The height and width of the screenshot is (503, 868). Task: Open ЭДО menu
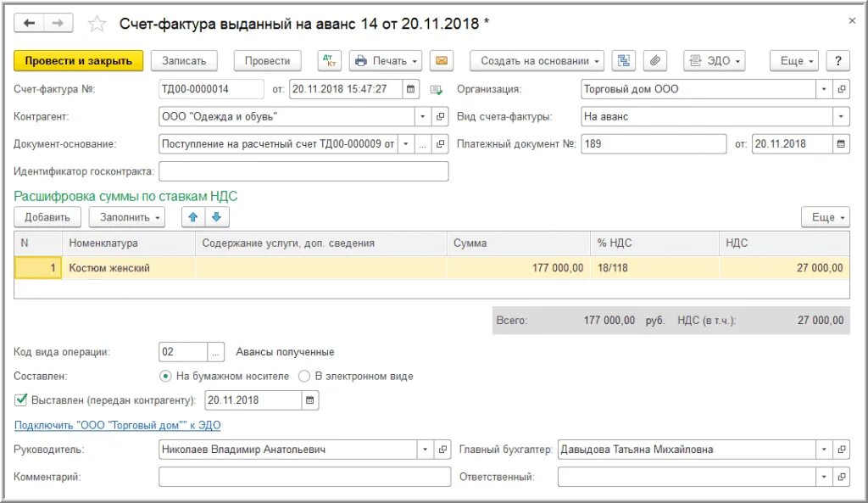(x=714, y=61)
